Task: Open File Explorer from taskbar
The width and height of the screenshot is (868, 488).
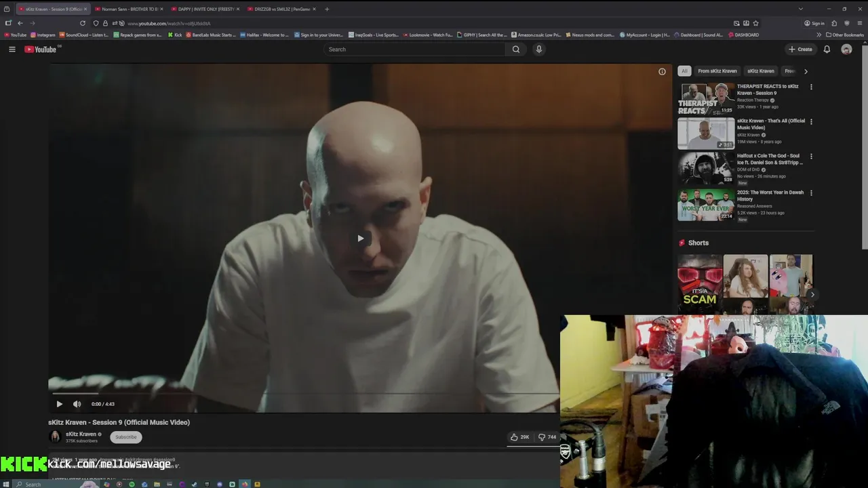Action: point(157,484)
